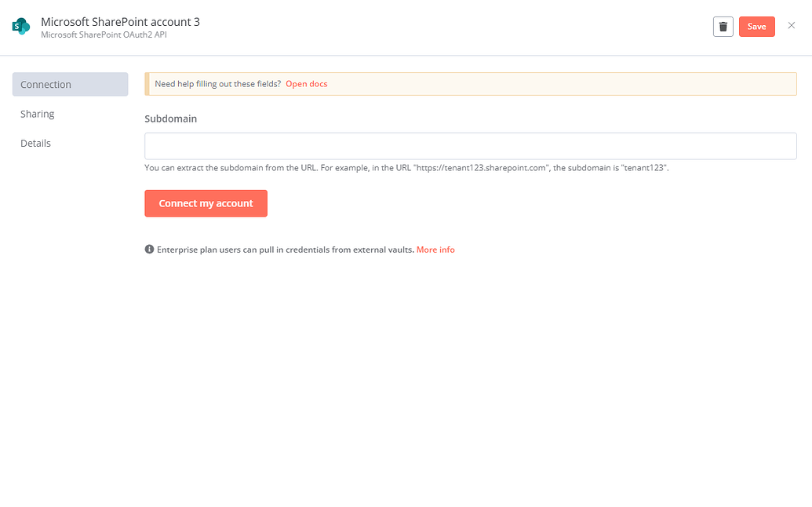Click the Subdomain field label
Viewport: 812px width, 507px height.
(170, 119)
